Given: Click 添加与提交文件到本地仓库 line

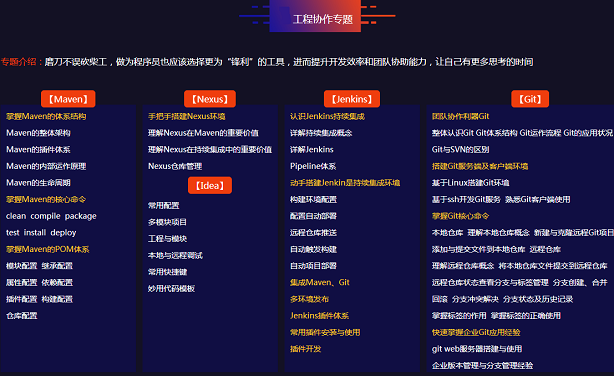Looking at the screenshot, I should 478,249.
